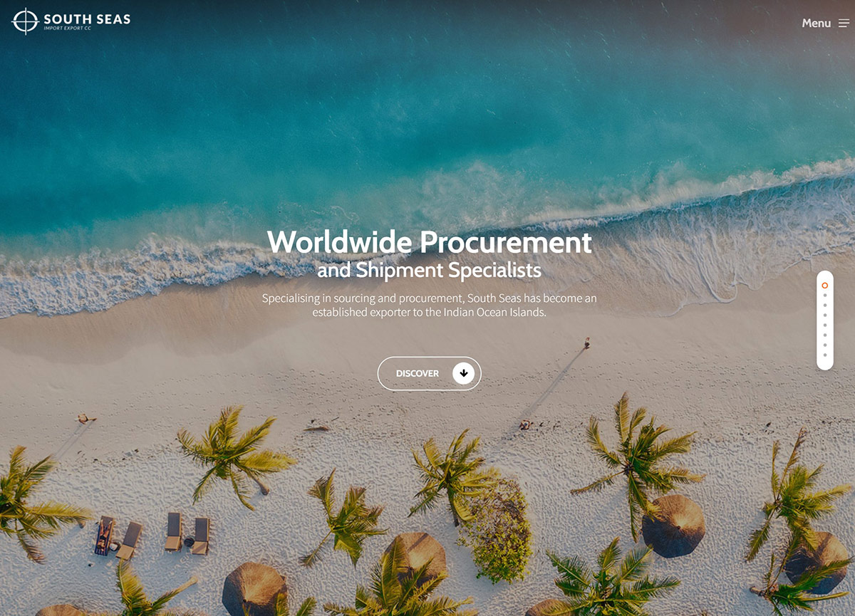The image size is (855, 616).
Task: Click the South Seas crosshair logo icon
Action: pos(25,21)
